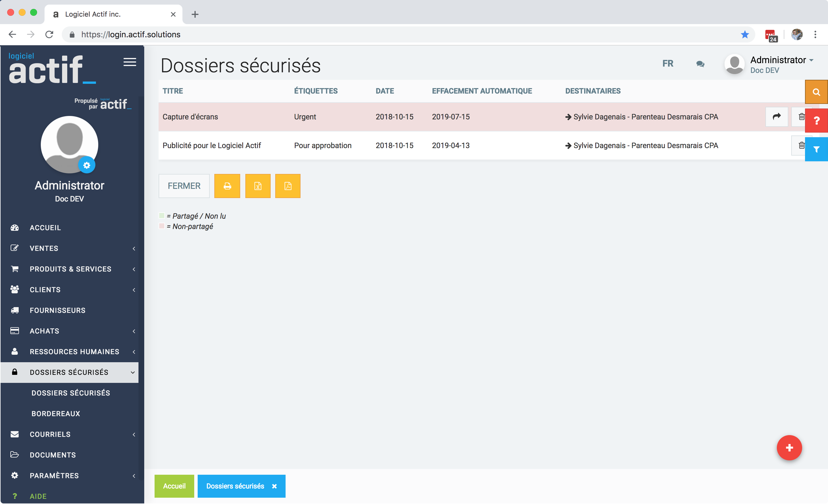Export list to Excel file
828x504 pixels.
pyautogui.click(x=258, y=186)
